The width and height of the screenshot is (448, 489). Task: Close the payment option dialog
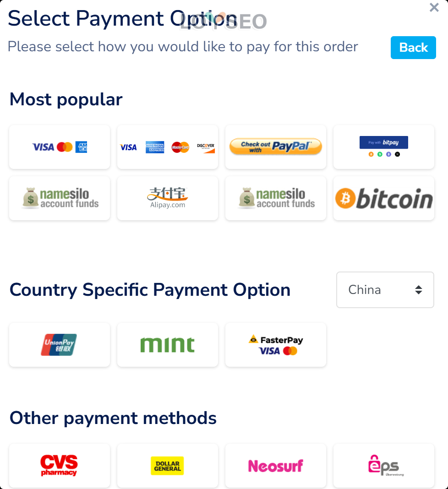(x=434, y=7)
